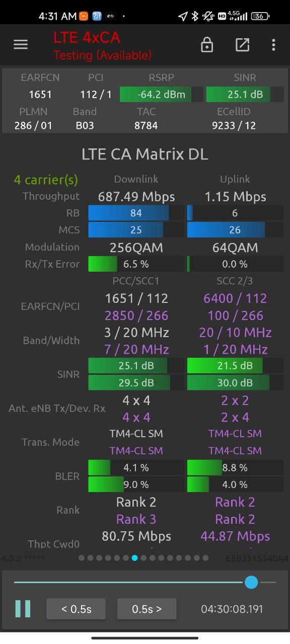
Task: Pause playback with the pause icon
Action: click(23, 609)
